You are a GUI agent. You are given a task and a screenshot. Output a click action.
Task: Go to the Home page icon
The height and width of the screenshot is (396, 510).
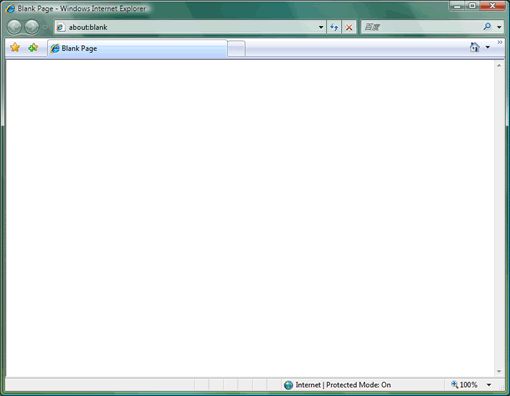point(474,47)
